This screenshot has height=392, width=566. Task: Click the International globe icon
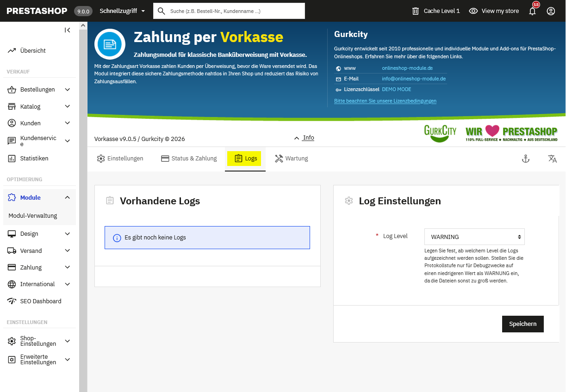(x=12, y=284)
